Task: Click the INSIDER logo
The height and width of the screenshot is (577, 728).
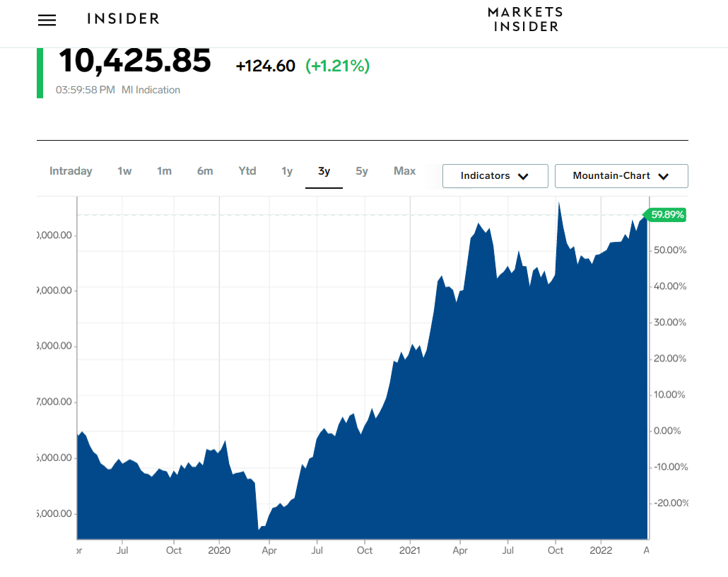Action: tap(123, 19)
